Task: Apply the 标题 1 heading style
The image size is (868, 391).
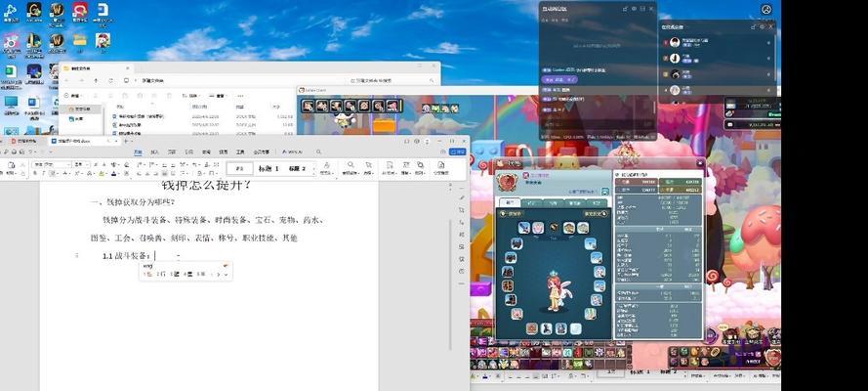Action: (x=269, y=168)
